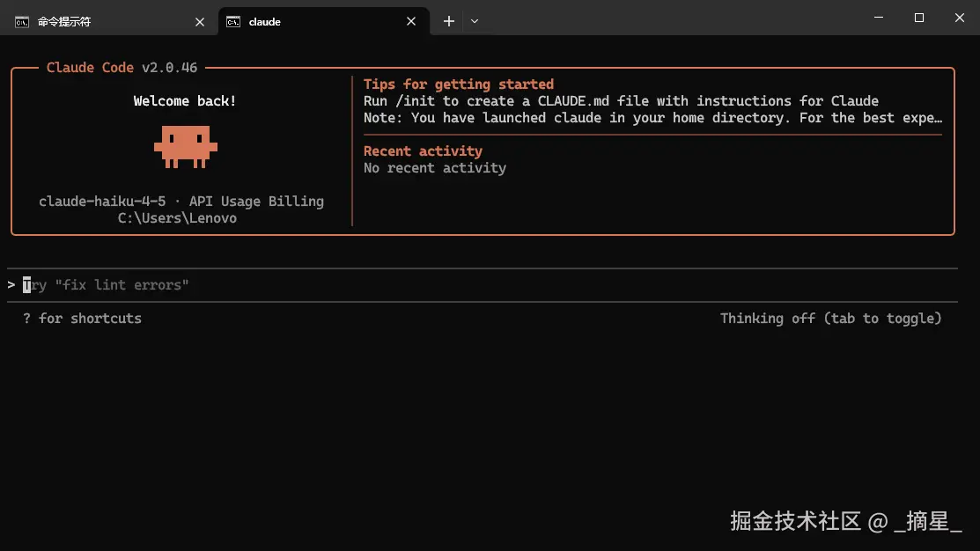
Task: Click the Claude Code pixel mascot
Action: click(x=186, y=146)
